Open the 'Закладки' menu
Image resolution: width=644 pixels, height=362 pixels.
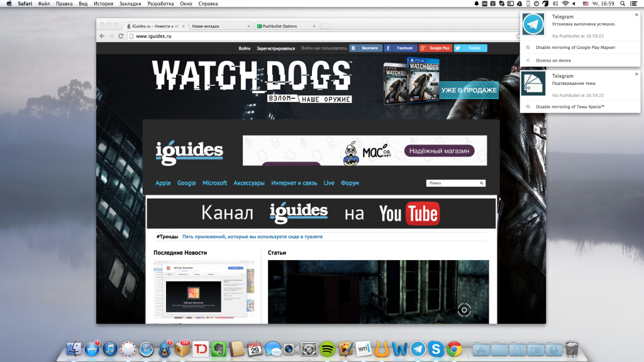130,4
